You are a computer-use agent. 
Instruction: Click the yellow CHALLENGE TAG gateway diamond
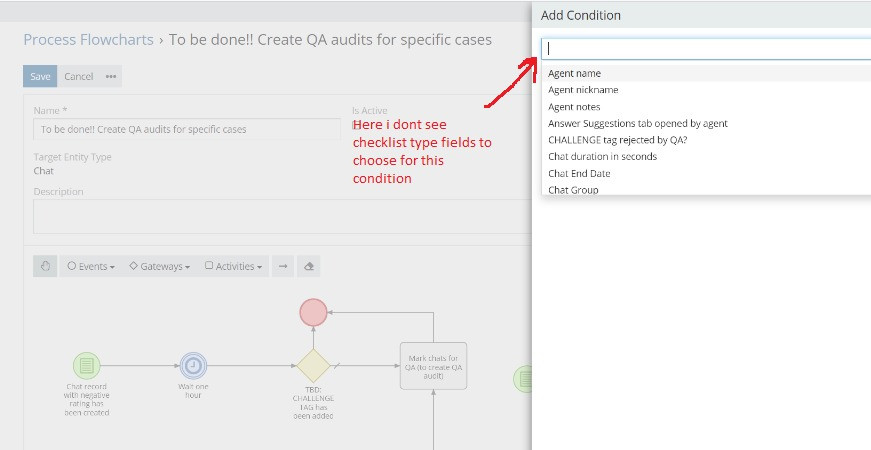[314, 366]
